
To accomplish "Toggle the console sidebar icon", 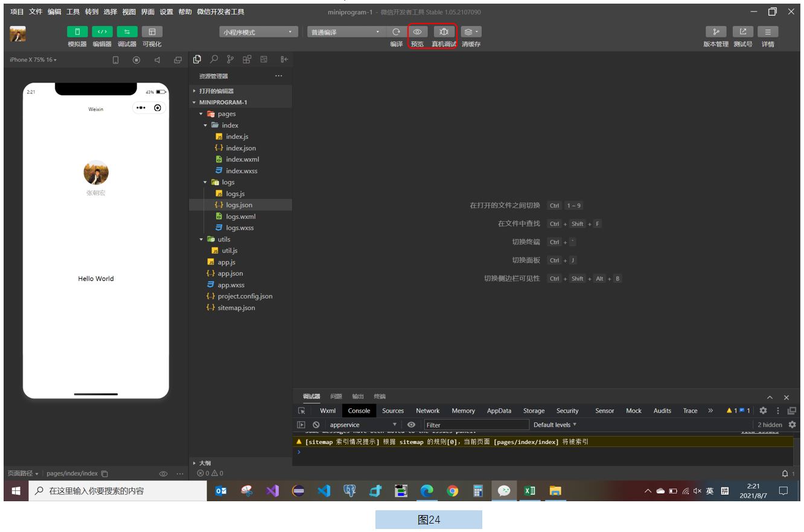I will [302, 425].
